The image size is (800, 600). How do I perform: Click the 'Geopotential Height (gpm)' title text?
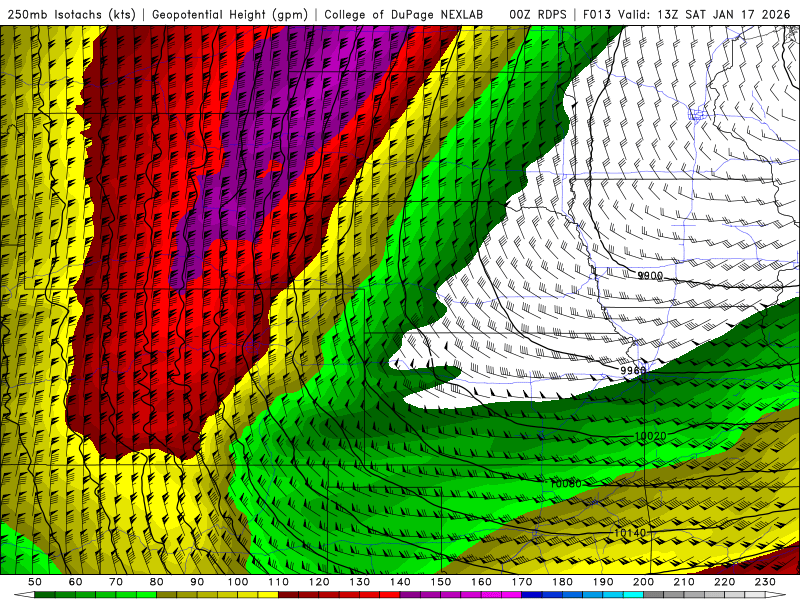tap(230, 14)
